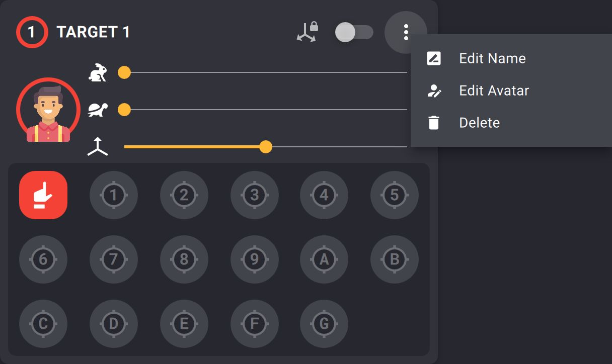Click the three-way axis arrows icon
The image size is (612, 364).
click(x=98, y=147)
